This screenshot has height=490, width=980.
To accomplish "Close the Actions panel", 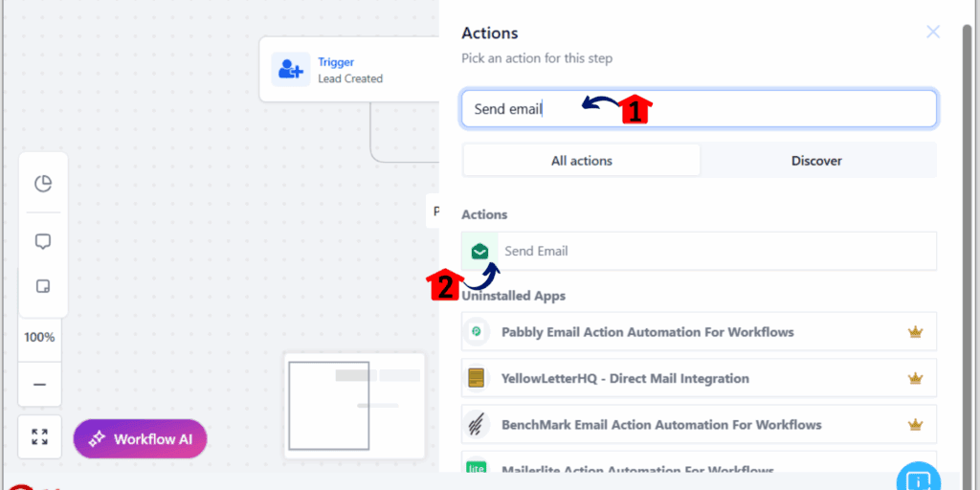I will [x=932, y=32].
